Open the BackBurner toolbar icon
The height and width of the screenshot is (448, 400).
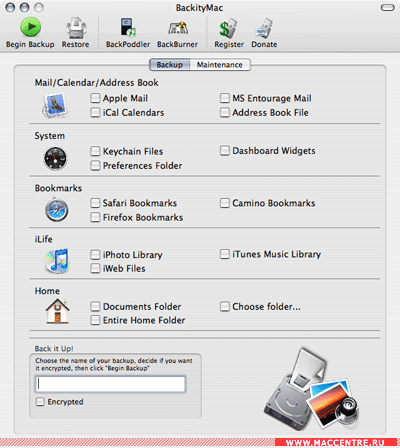[177, 28]
